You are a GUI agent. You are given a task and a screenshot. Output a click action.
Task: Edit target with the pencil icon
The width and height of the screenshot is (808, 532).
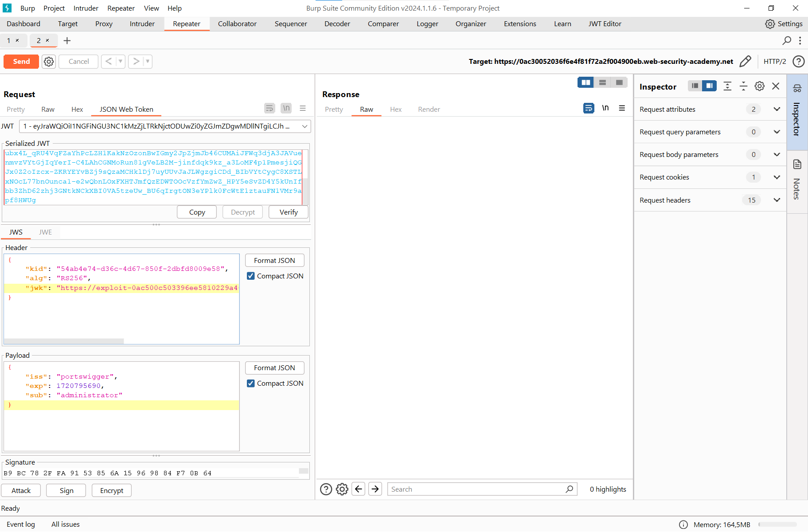click(745, 61)
